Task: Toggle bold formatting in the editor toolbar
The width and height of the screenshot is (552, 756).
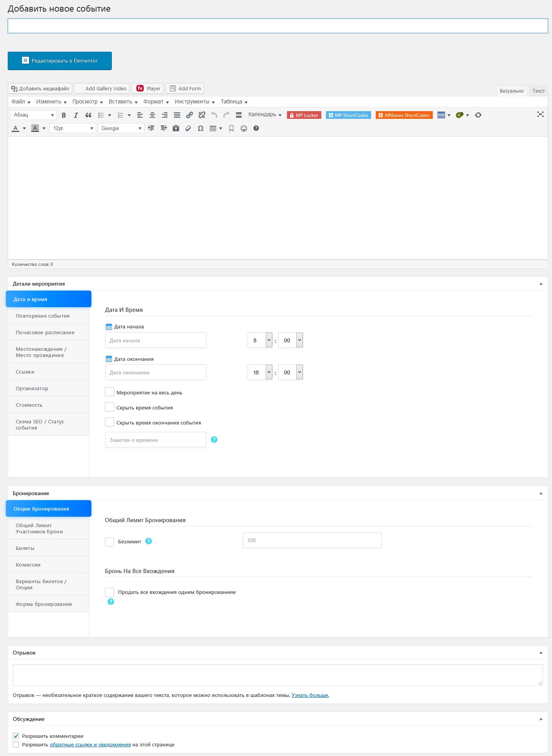Action: click(x=64, y=115)
